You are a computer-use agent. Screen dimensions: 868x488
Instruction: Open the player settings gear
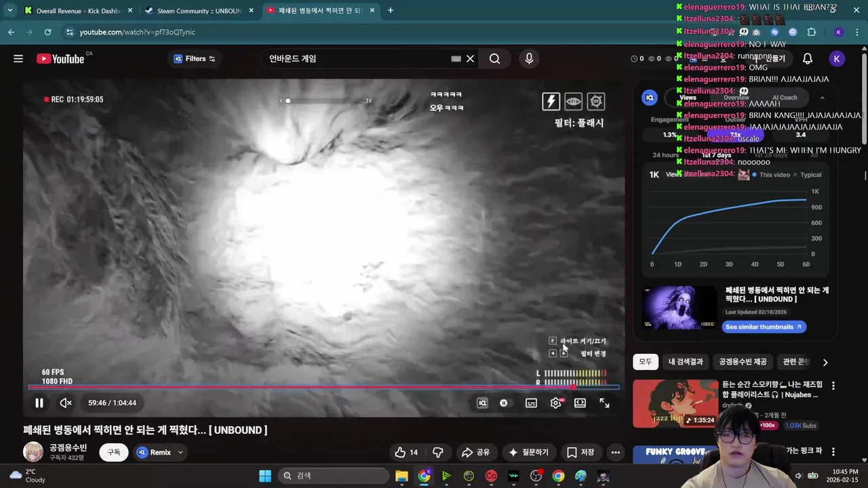[x=555, y=403]
